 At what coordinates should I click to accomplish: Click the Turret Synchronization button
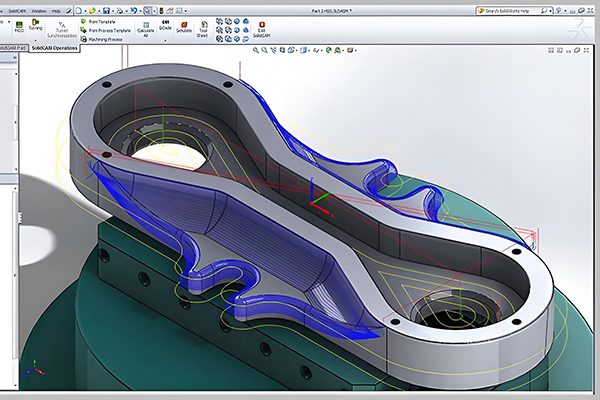click(x=62, y=30)
